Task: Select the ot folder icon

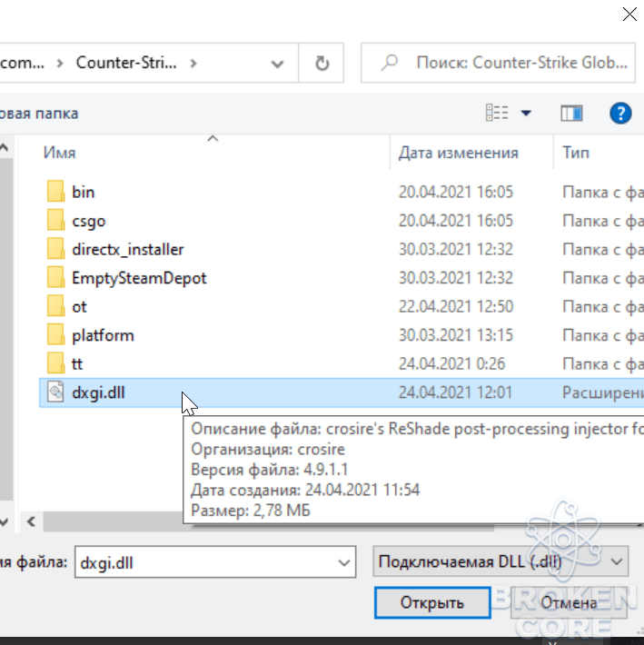Action: [x=55, y=305]
